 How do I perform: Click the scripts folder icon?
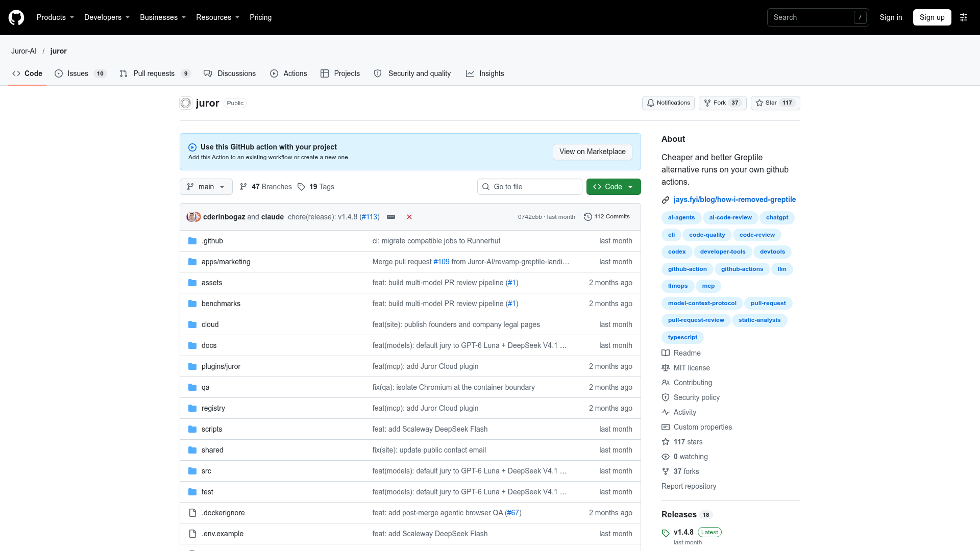(192, 429)
